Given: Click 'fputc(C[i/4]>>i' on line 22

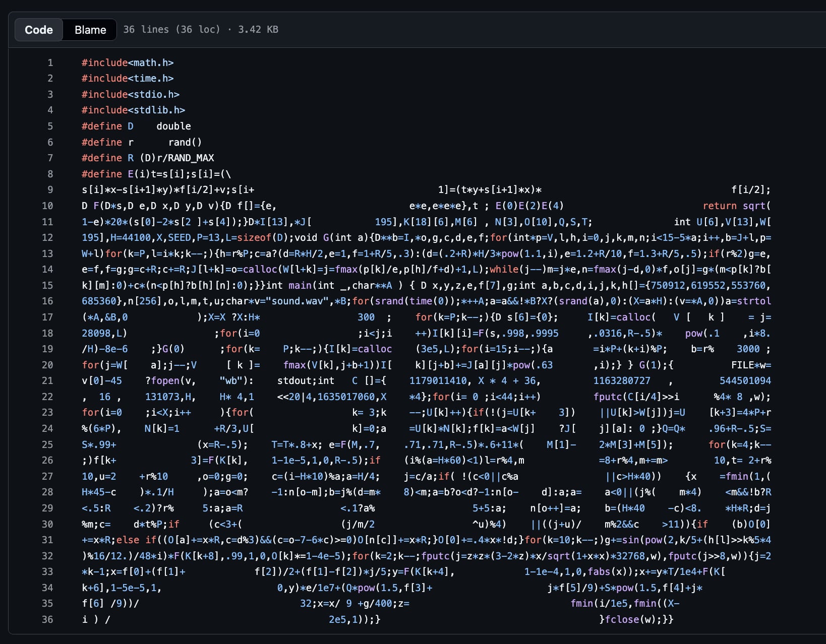Looking at the screenshot, I should (x=636, y=397).
